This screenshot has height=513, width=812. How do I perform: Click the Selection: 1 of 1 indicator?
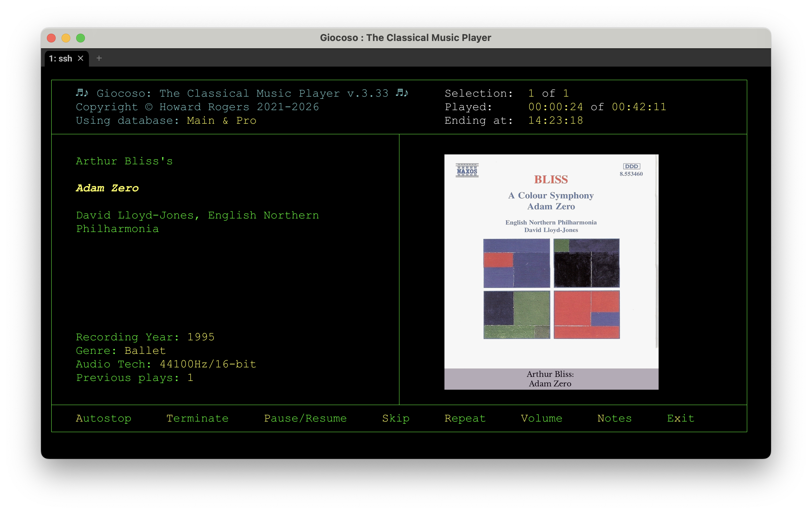506,93
